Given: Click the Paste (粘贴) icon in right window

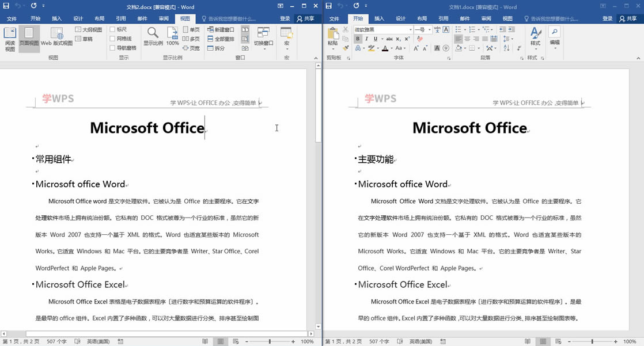Looking at the screenshot, I should (x=333, y=36).
